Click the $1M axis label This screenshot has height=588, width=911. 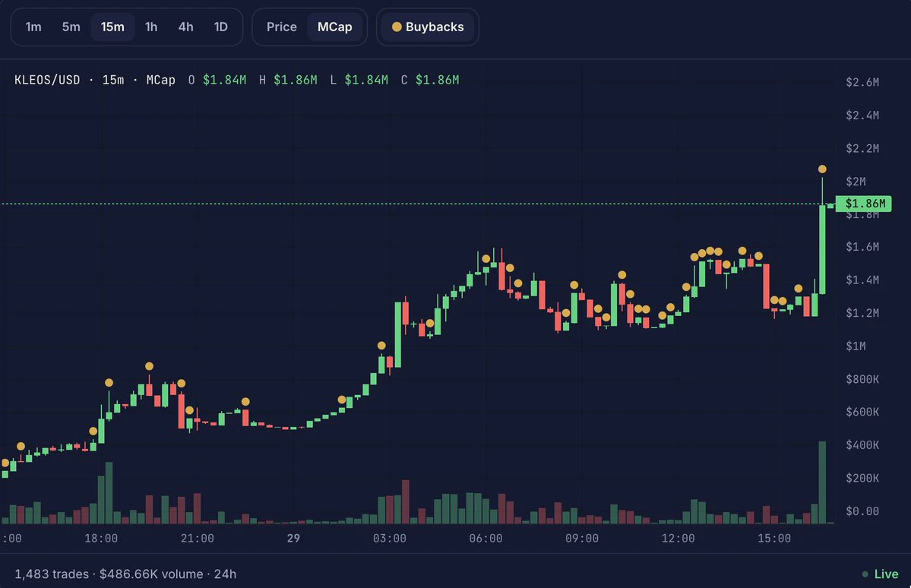pyautogui.click(x=856, y=346)
